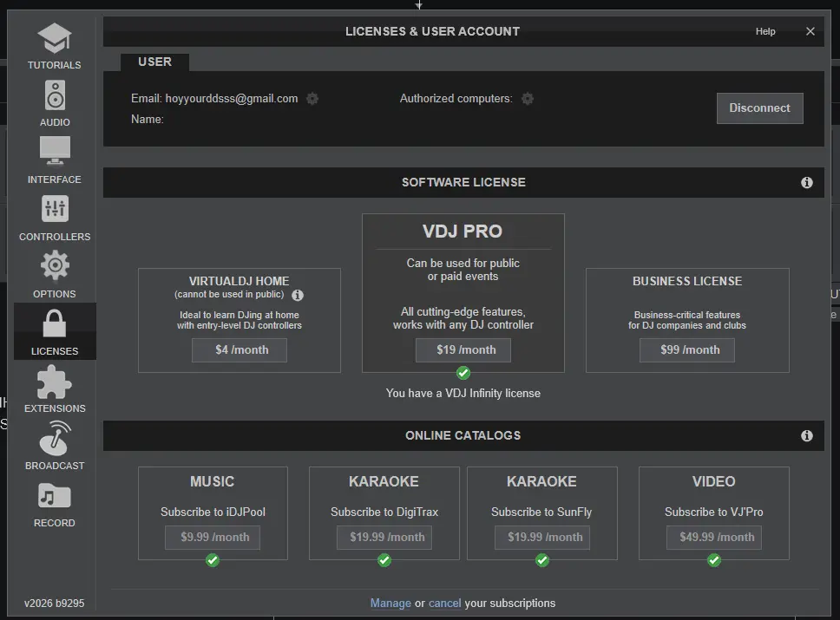This screenshot has width=840, height=620.
Task: Click the Online Catalogs info icon
Action: pyautogui.click(x=807, y=436)
